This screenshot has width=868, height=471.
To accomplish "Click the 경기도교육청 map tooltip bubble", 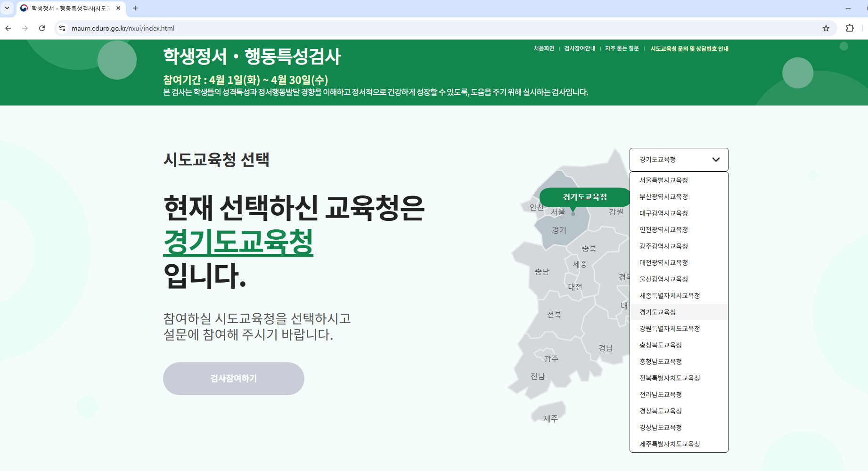I will (x=585, y=197).
